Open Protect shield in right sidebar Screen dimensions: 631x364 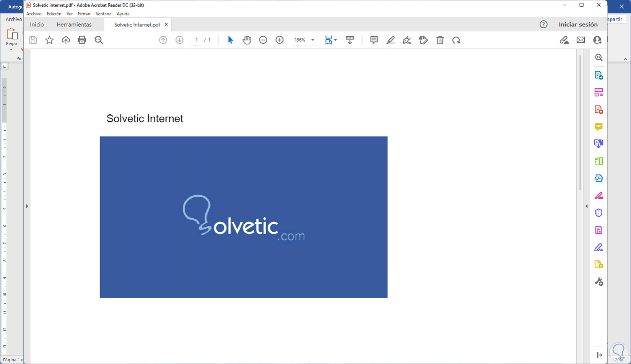tap(599, 213)
